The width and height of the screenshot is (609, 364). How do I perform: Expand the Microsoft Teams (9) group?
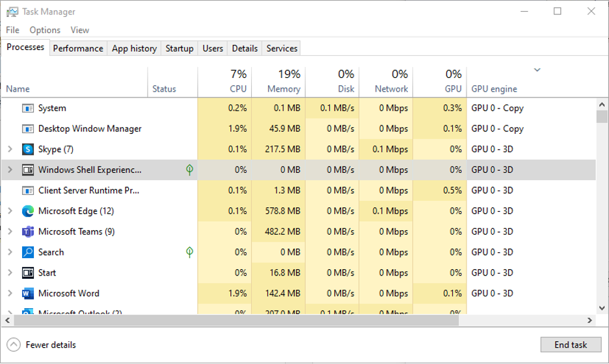point(10,231)
